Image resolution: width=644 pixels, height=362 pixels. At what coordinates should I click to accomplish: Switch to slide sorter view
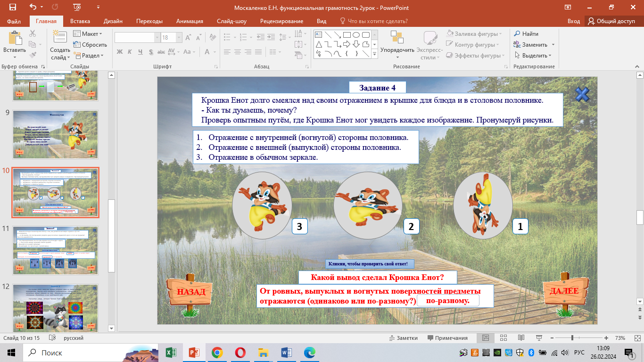(x=503, y=338)
